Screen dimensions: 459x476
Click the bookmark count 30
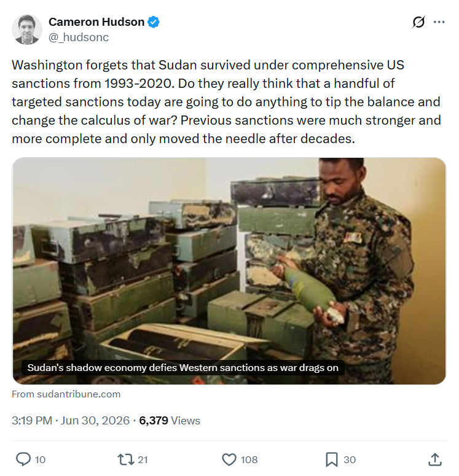pyautogui.click(x=350, y=459)
